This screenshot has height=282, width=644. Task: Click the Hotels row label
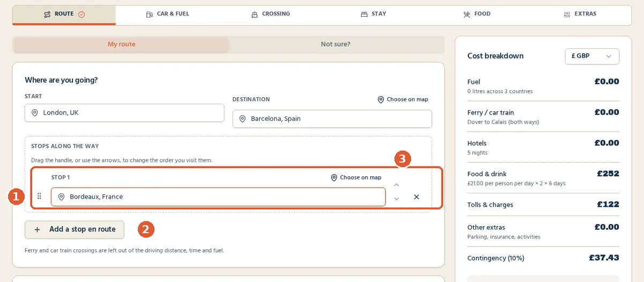tap(477, 143)
